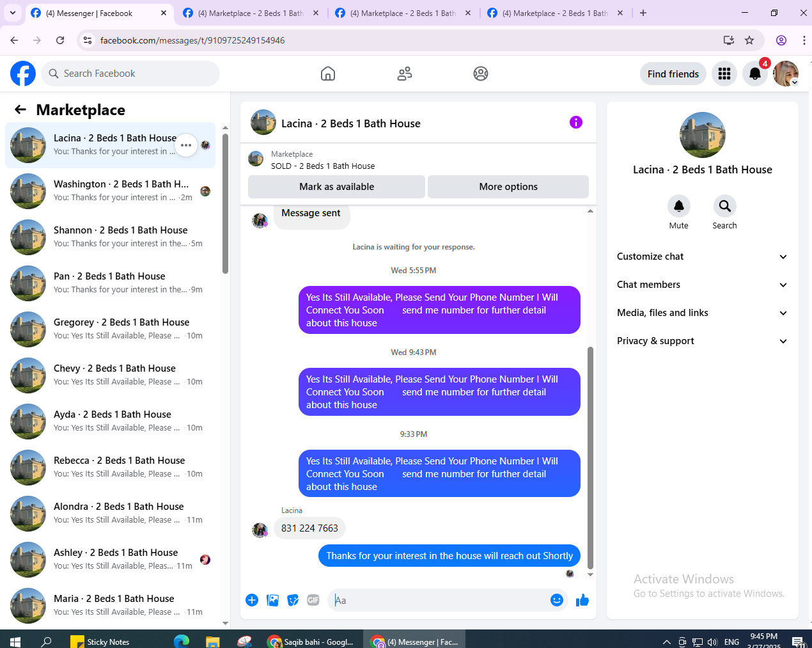Open a new browser tab
The image size is (812, 648).
643,13
